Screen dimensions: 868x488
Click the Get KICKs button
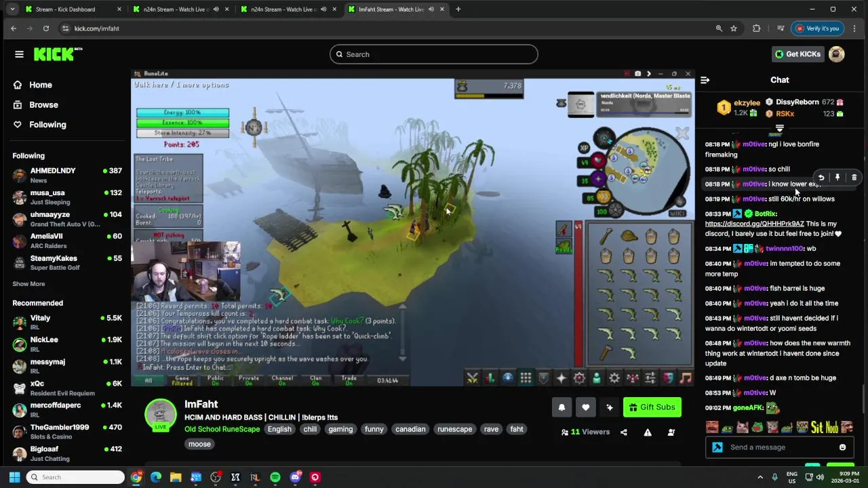click(798, 54)
